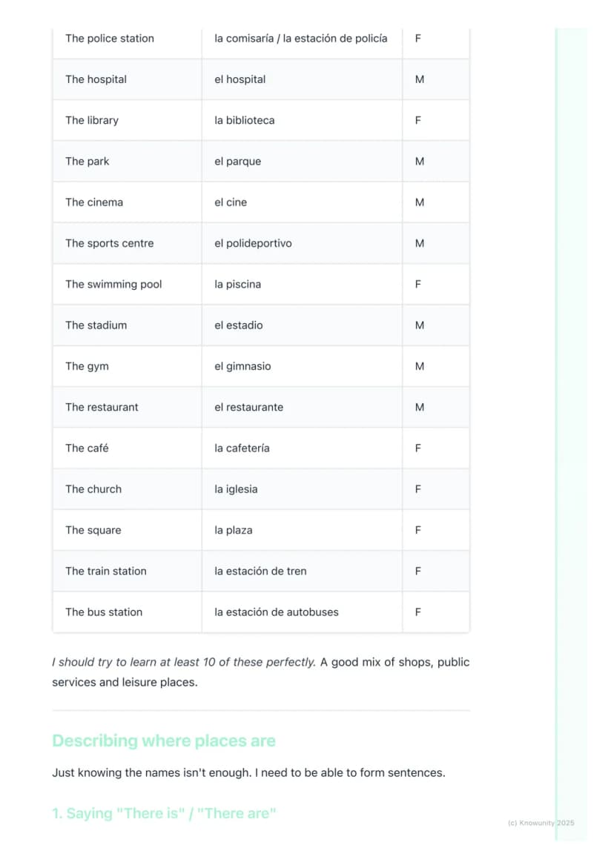The image size is (614, 868).
Task: Click 'la estación de tren' text
Action: pos(260,572)
